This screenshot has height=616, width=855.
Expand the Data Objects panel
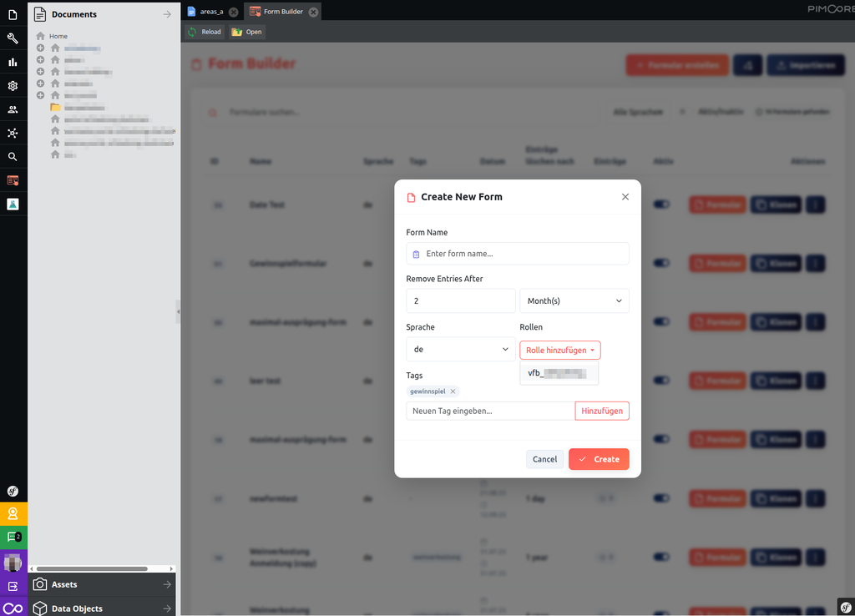click(x=102, y=608)
